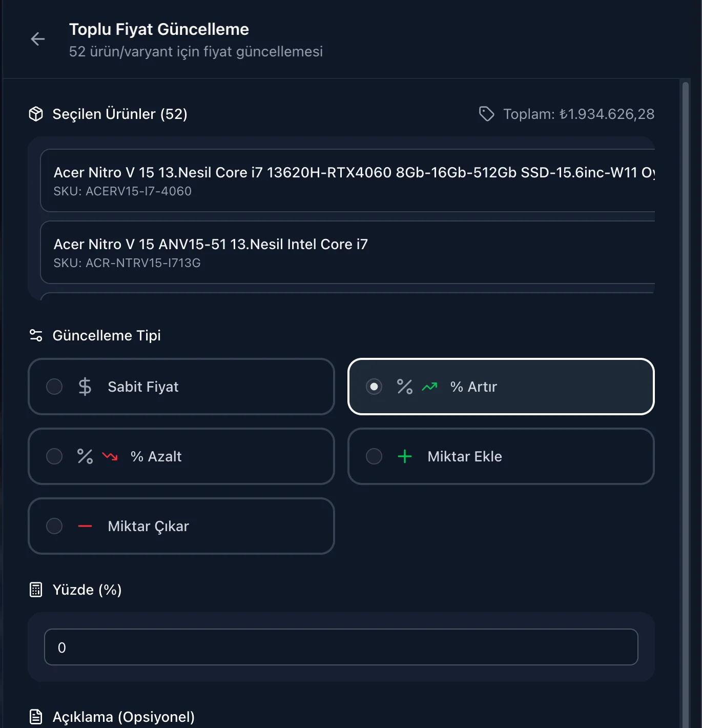702x728 pixels.
Task: Click the red trending-down arrow icon
Action: [x=110, y=456]
